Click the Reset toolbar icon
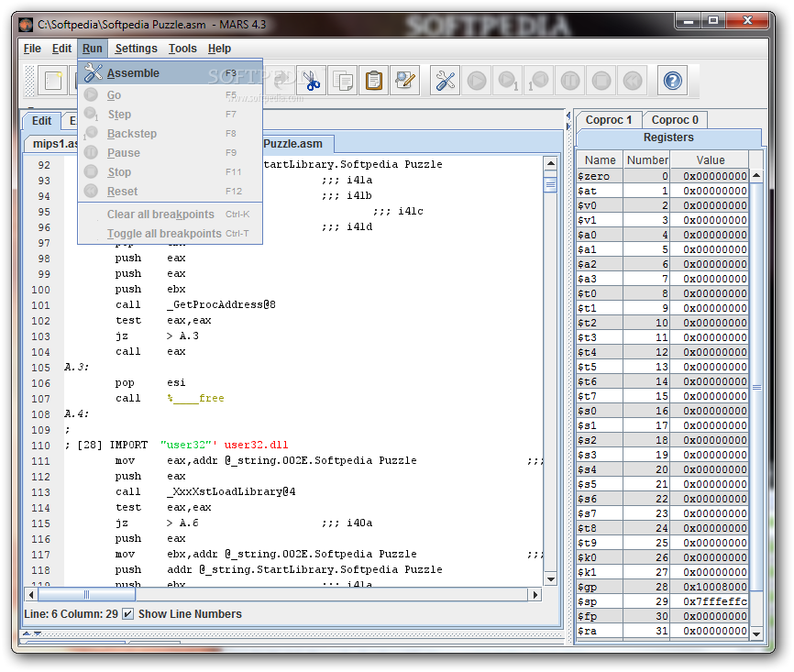Viewport: 794px width, 672px height. [x=633, y=81]
